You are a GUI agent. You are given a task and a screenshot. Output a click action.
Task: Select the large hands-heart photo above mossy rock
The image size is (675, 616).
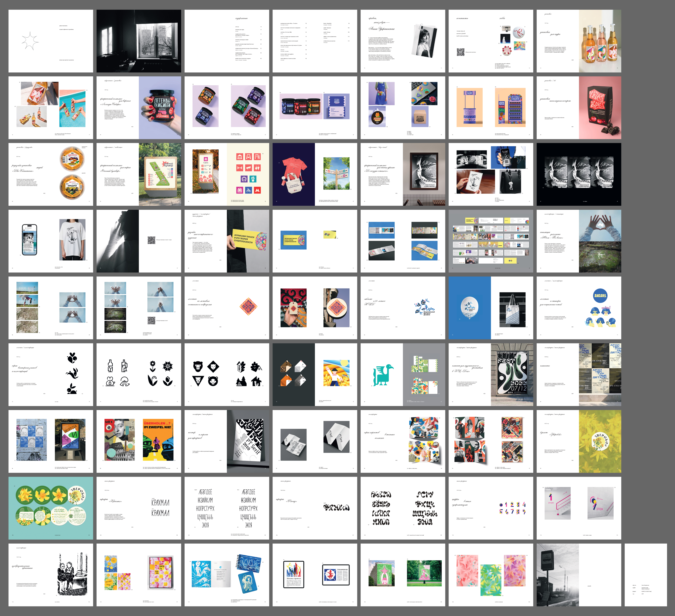pyautogui.click(x=579, y=241)
